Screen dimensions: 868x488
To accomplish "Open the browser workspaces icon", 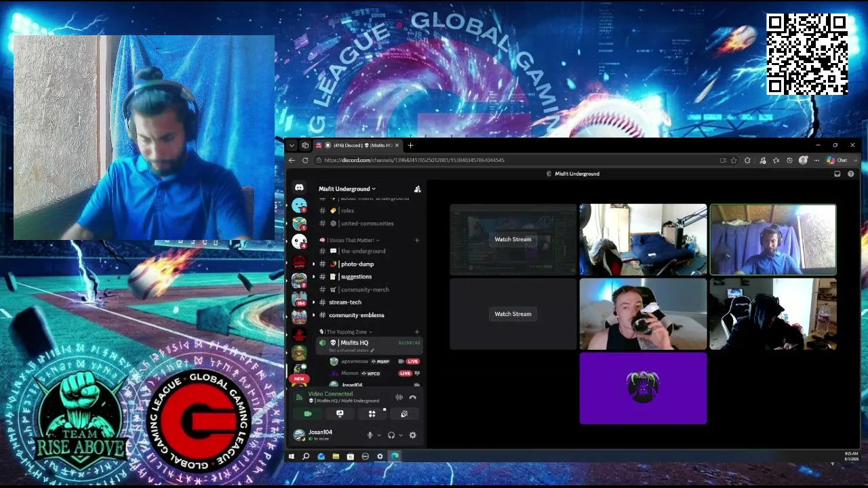I will [x=305, y=146].
